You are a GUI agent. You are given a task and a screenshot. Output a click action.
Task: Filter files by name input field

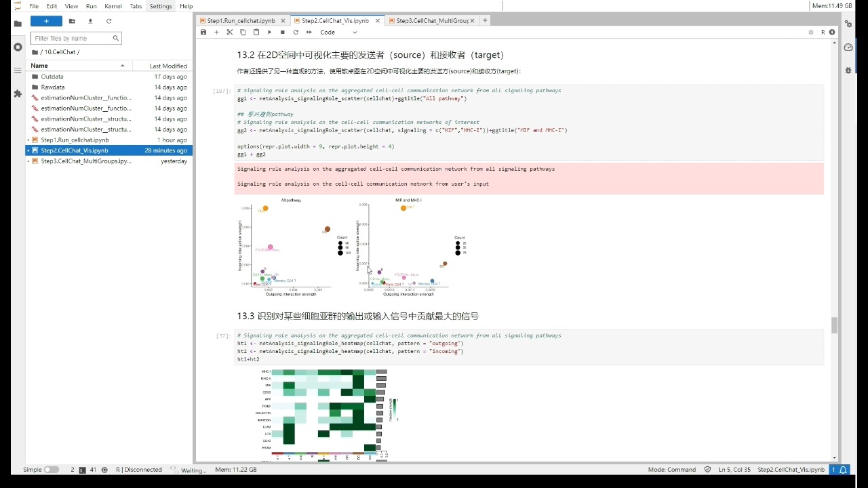76,38
